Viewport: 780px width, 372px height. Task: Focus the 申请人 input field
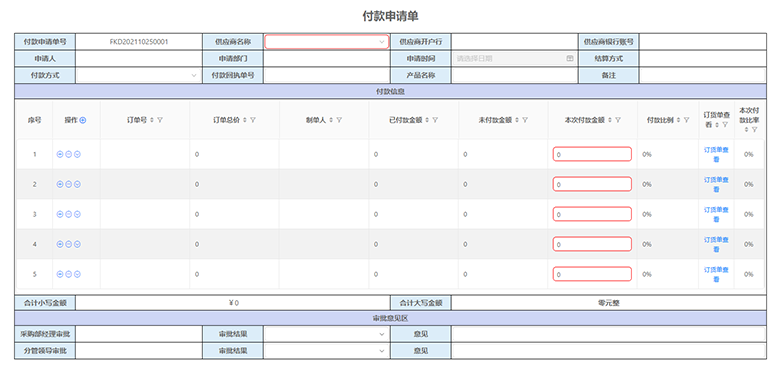click(x=138, y=58)
